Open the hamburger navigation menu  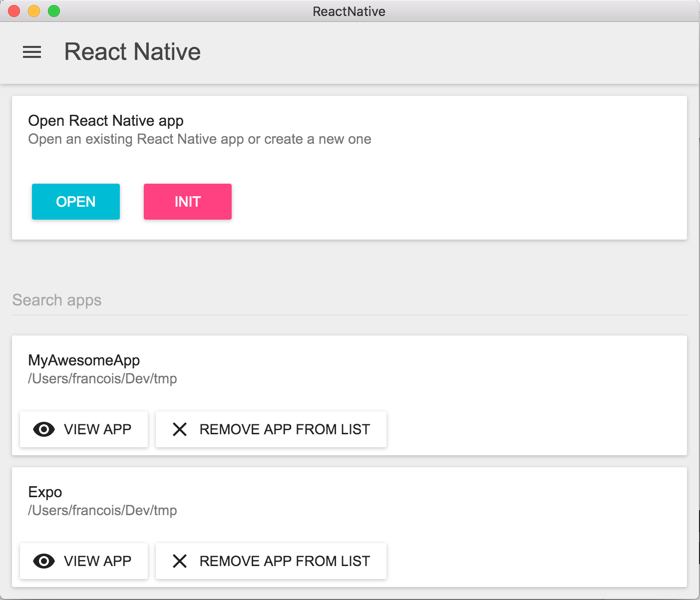click(32, 52)
